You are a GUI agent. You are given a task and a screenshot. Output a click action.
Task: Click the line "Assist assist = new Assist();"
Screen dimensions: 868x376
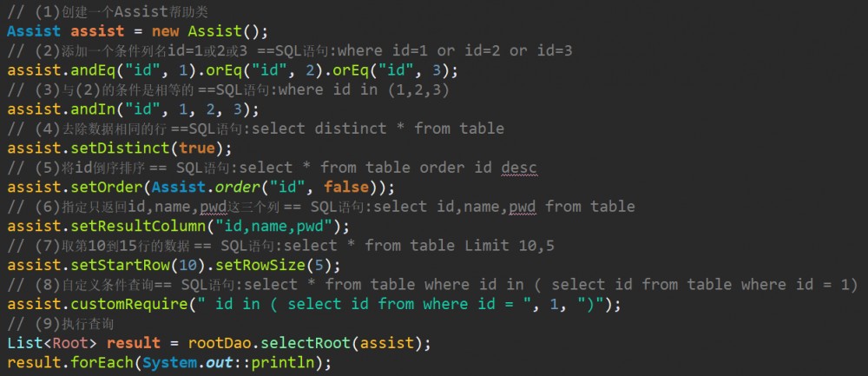138,31
